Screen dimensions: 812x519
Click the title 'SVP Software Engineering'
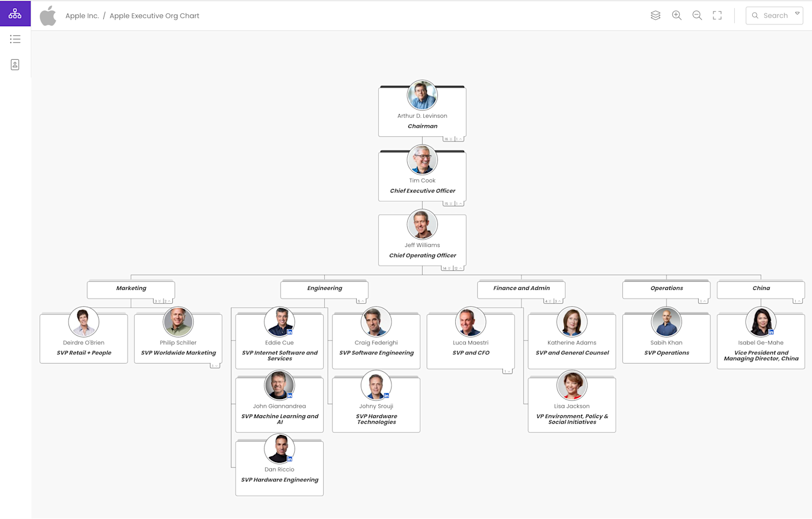376,353
